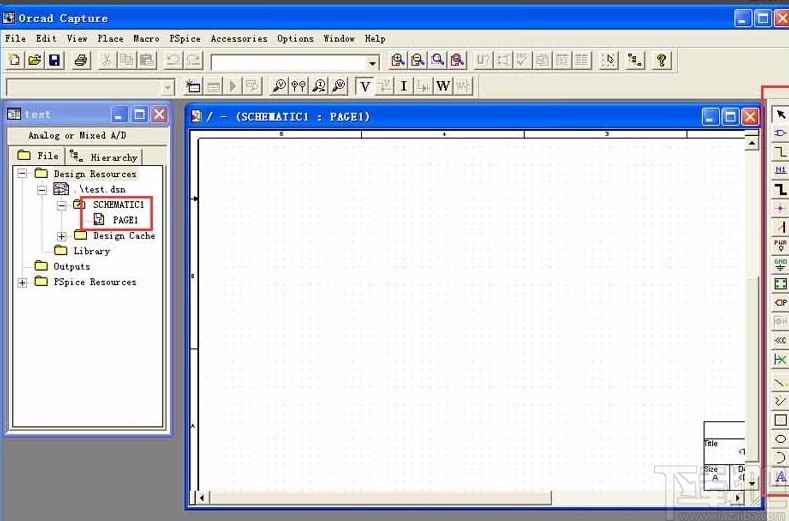This screenshot has height=521, width=789.
Task: Click the horizontal scrollbar left arrow
Action: pos(202,498)
